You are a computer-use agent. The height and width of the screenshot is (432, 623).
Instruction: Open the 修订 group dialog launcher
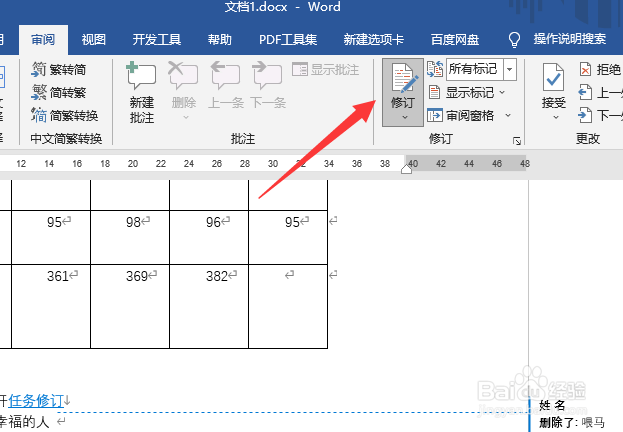pyautogui.click(x=517, y=141)
